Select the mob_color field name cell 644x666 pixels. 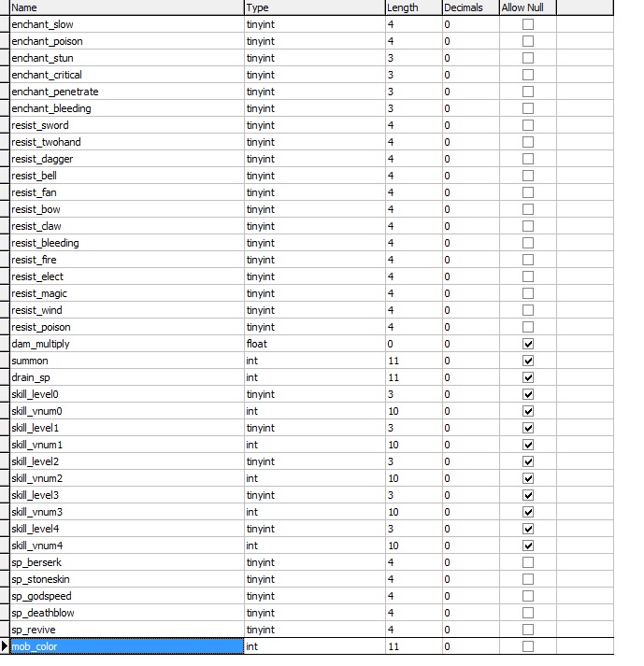(x=127, y=646)
